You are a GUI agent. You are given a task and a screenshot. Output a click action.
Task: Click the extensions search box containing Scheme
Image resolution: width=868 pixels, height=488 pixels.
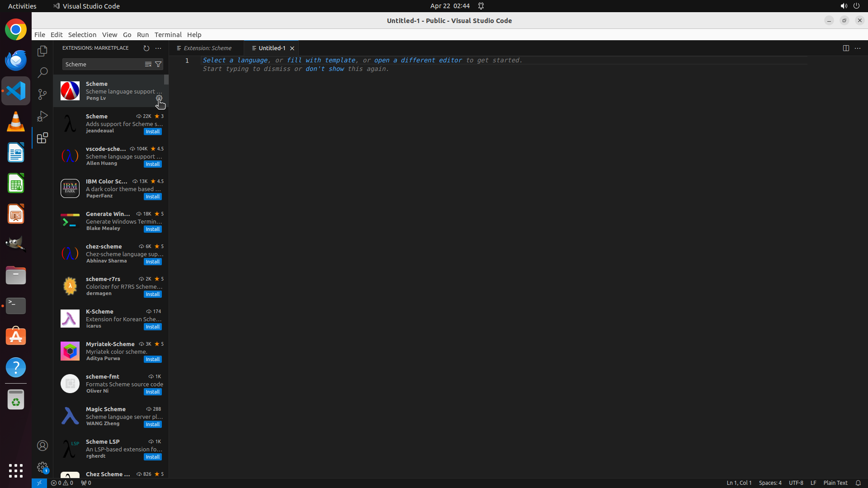click(x=102, y=64)
